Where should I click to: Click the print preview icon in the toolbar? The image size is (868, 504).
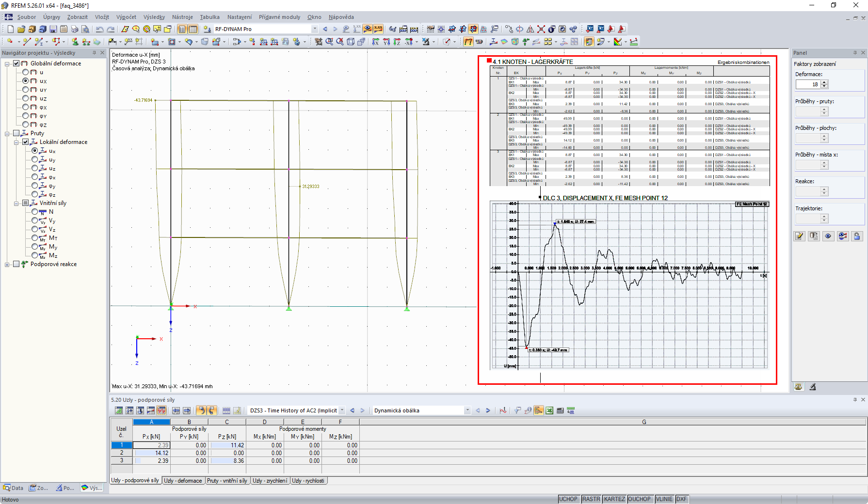(85, 29)
